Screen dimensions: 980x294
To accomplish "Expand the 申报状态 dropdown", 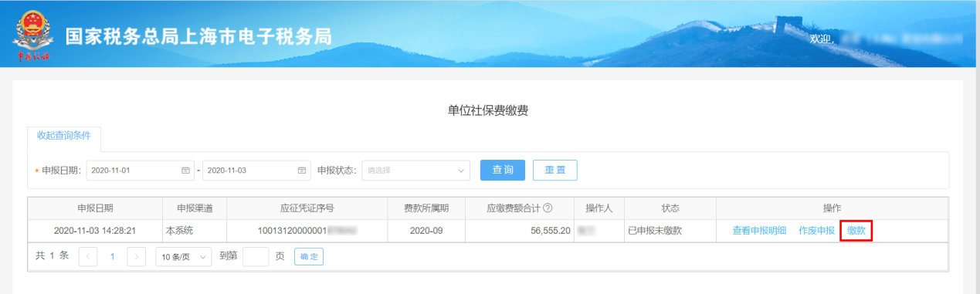I will click(415, 171).
